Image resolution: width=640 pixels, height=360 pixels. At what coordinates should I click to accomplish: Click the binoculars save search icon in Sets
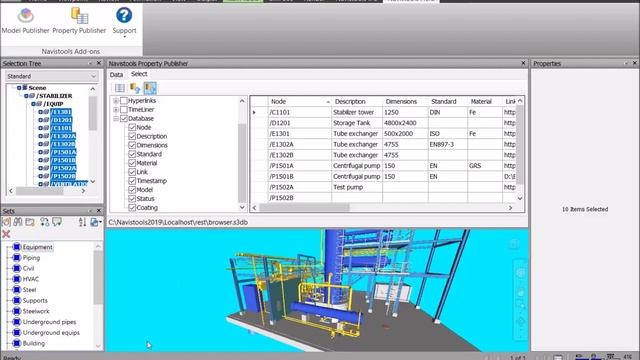pos(18,222)
